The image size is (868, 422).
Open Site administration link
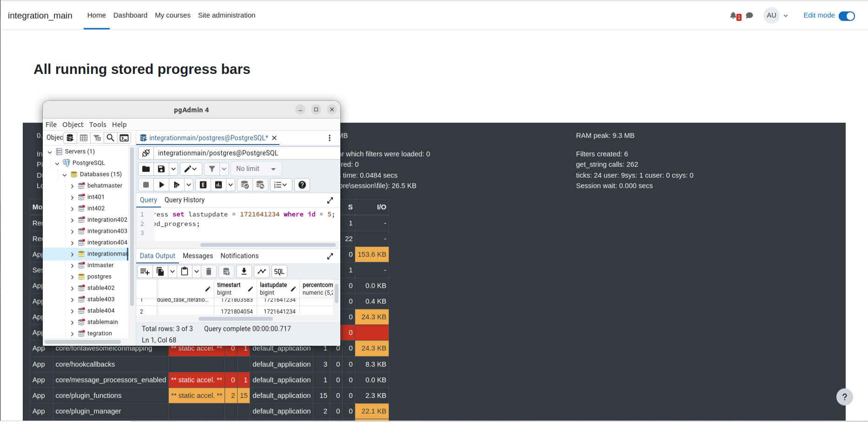(x=226, y=15)
